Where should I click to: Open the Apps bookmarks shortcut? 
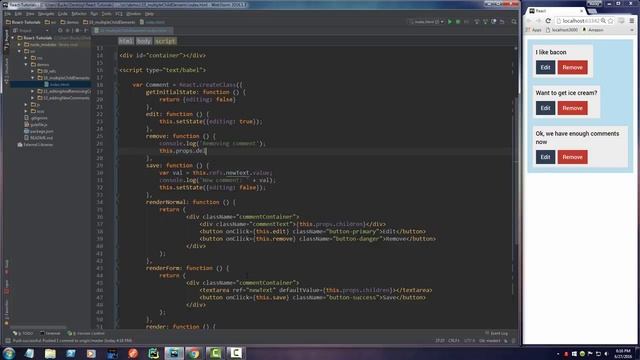(x=533, y=30)
